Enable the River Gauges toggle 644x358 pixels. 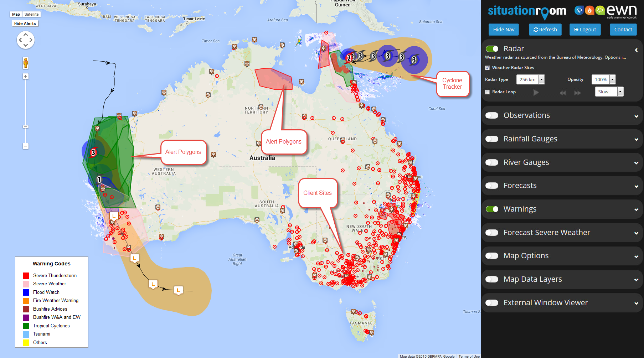click(x=492, y=162)
